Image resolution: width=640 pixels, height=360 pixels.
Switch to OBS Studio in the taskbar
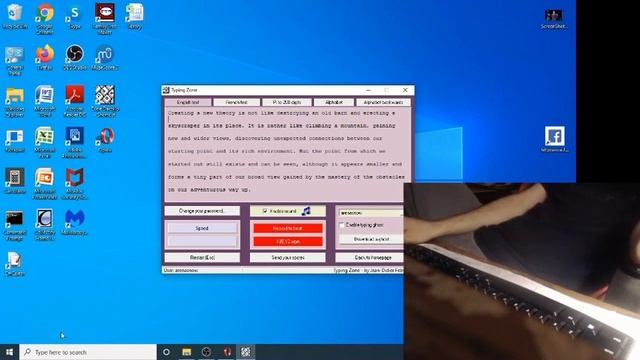tap(207, 352)
